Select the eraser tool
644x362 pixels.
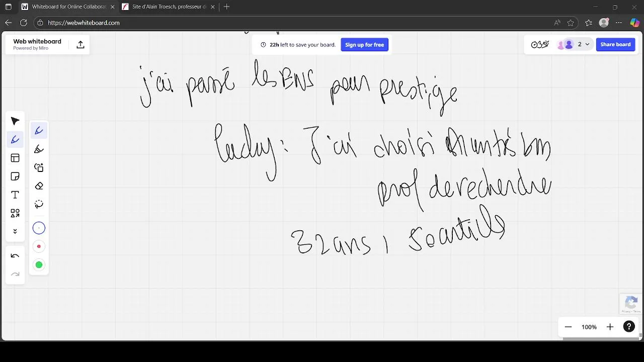(x=39, y=186)
